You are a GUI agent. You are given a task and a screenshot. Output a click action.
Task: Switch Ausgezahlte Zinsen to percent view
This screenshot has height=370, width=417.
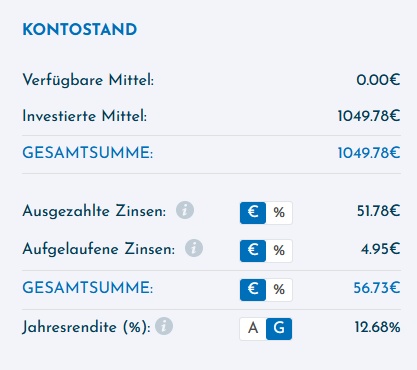tap(279, 212)
